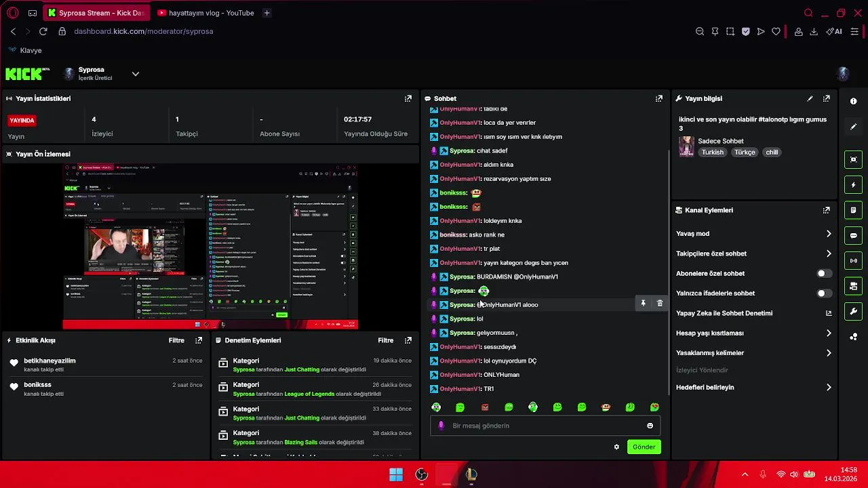Pin the hovered Syprosa aloo message
This screenshot has height=488, width=868.
[643, 304]
